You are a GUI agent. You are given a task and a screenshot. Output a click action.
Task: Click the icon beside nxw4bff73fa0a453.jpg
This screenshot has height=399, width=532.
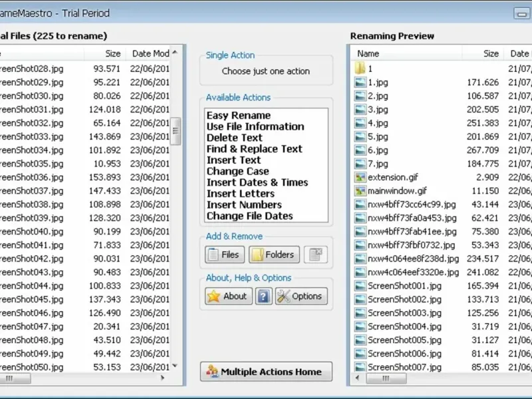(360, 218)
